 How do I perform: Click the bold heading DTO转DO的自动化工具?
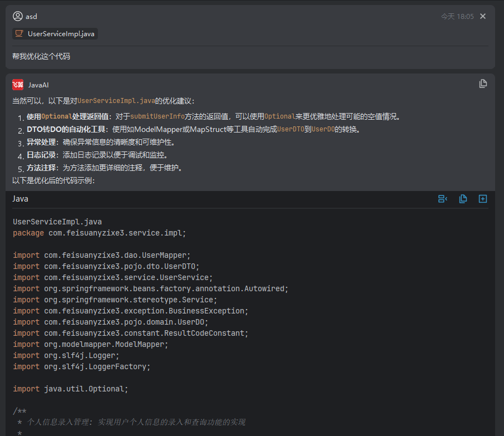pyautogui.click(x=66, y=129)
